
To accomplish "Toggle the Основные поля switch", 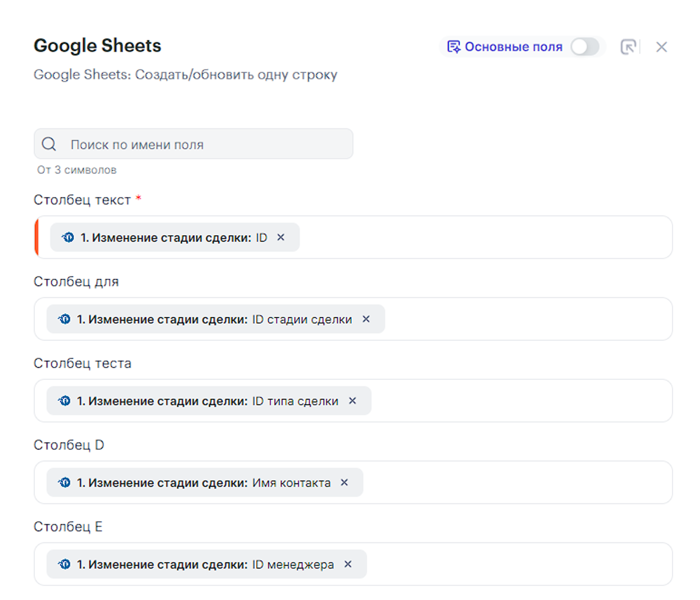I will pos(585,47).
